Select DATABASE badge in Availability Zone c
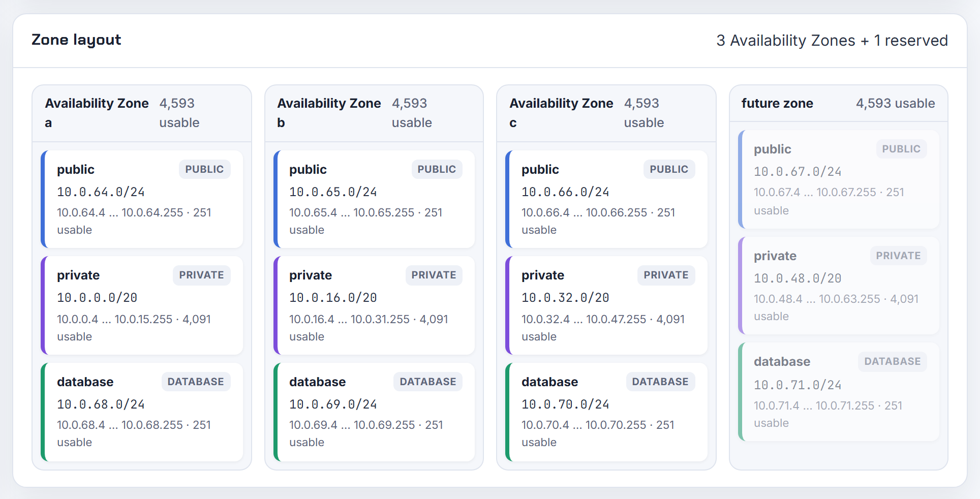The height and width of the screenshot is (499, 980). (x=660, y=382)
